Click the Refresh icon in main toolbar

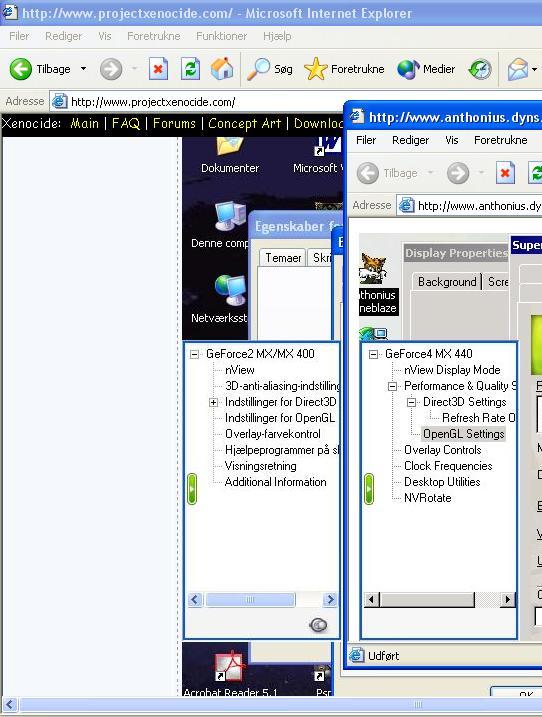(190, 69)
